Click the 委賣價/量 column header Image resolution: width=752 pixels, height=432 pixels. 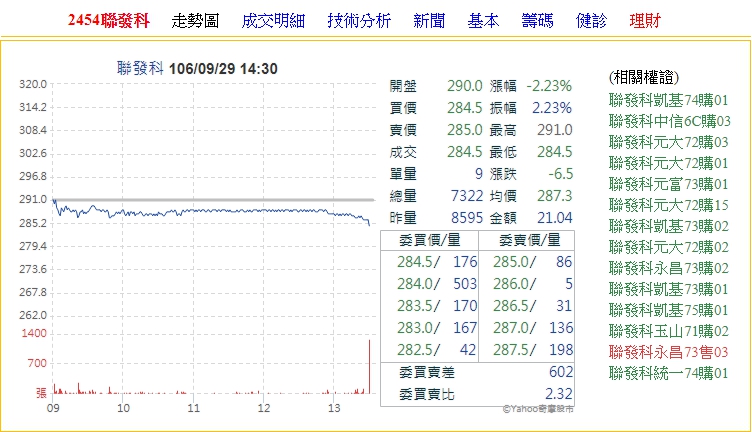tap(529, 240)
